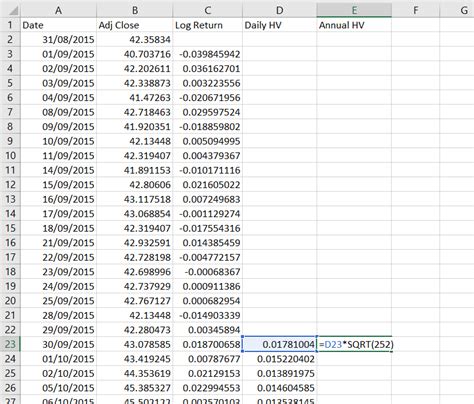Image resolution: width=474 pixels, height=404 pixels.
Task: Select column D header
Action: pos(279,10)
